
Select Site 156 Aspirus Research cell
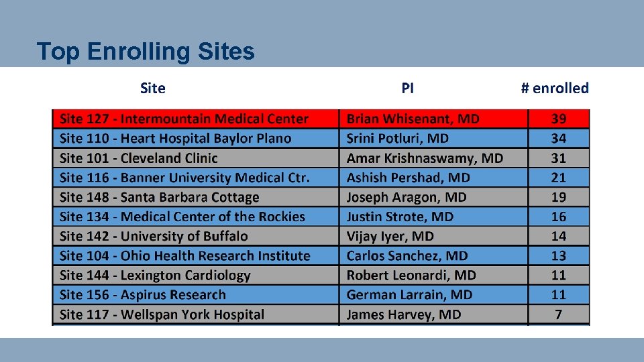pos(143,294)
